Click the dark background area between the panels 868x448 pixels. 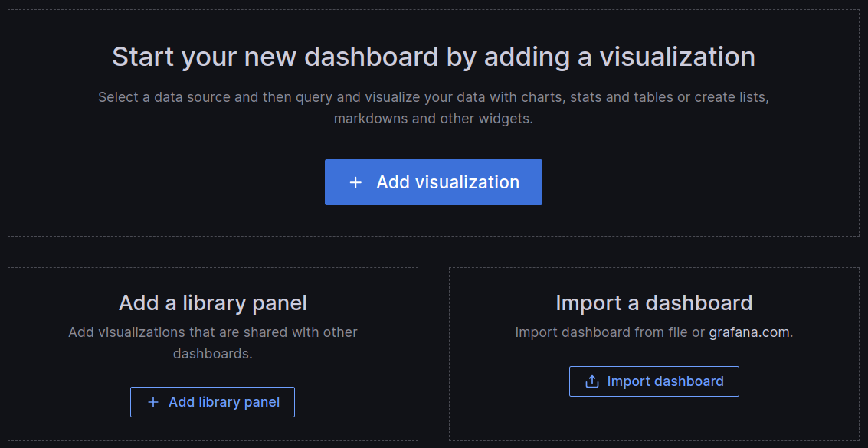coord(434,253)
